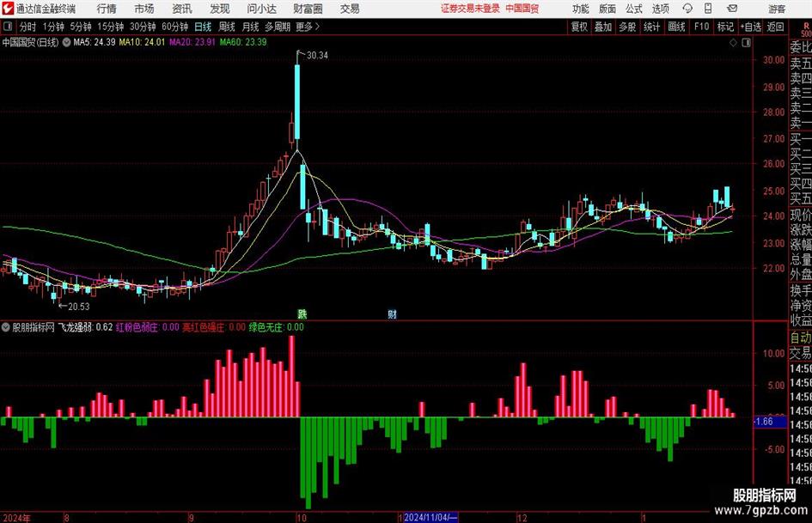Click the R 500 indicator badge
The height and width of the screenshot is (523, 812).
pos(806,29)
